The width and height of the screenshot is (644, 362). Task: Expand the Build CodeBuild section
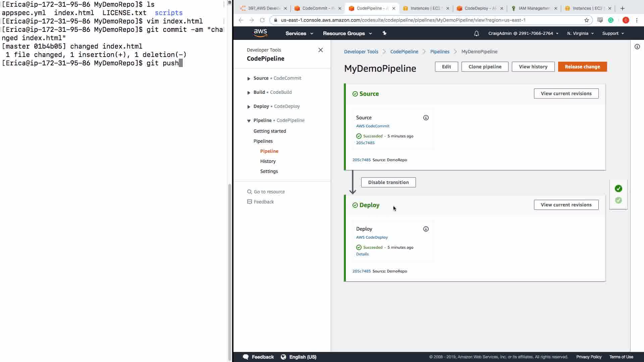[249, 93]
